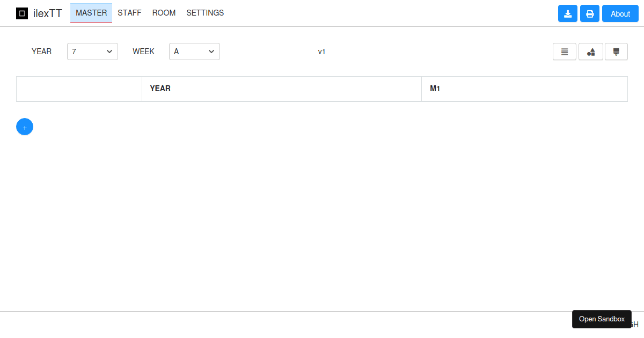Add a new entry with the plus button
Screen dimensions: 644x338
pos(25,127)
